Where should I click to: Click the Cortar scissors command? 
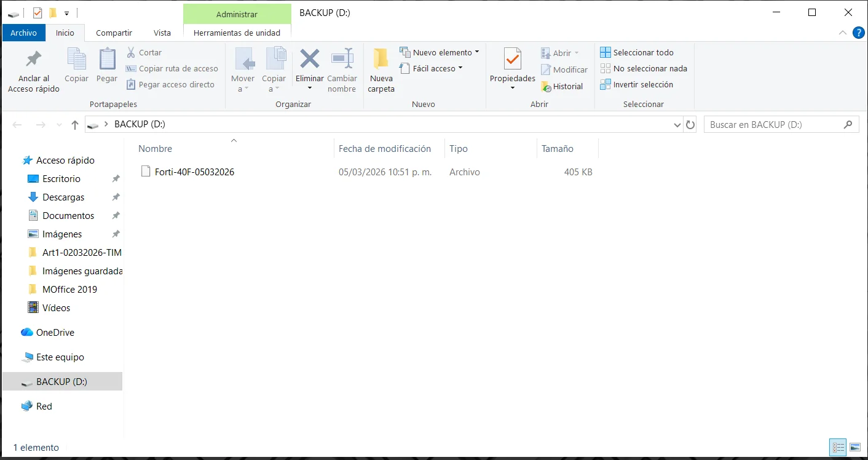point(144,53)
